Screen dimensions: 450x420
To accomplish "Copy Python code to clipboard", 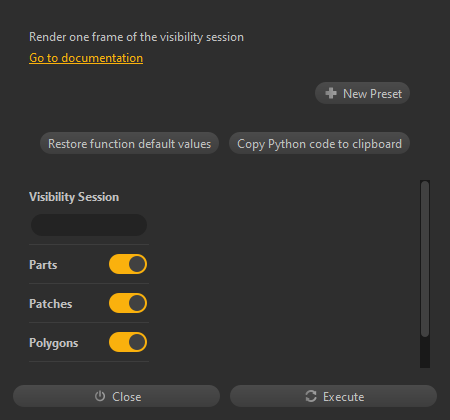I will pos(319,143).
